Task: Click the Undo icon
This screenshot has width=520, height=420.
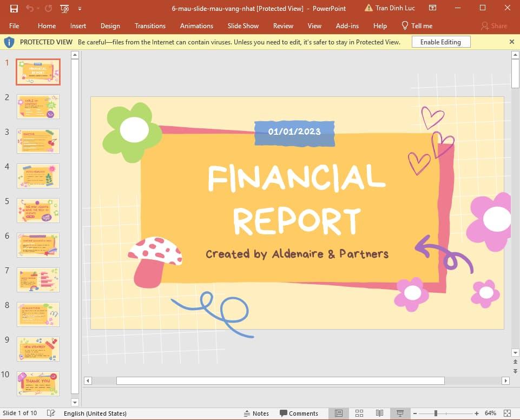Action: pyautogui.click(x=30, y=8)
